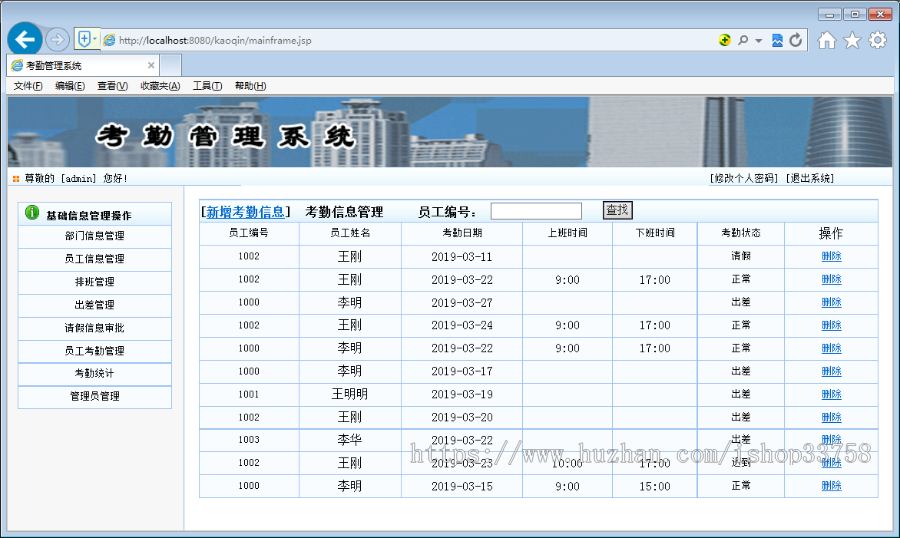Minimize the browser window
The image size is (900, 538).
[829, 14]
